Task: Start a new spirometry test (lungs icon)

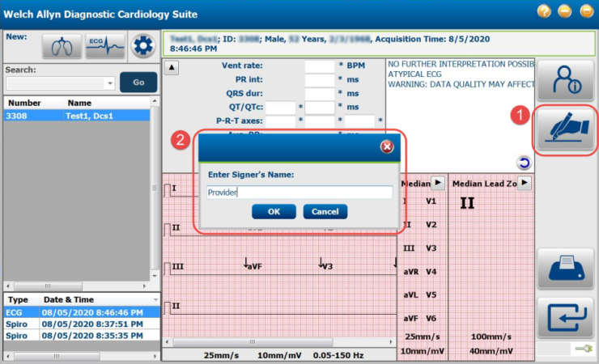Action: pos(62,46)
